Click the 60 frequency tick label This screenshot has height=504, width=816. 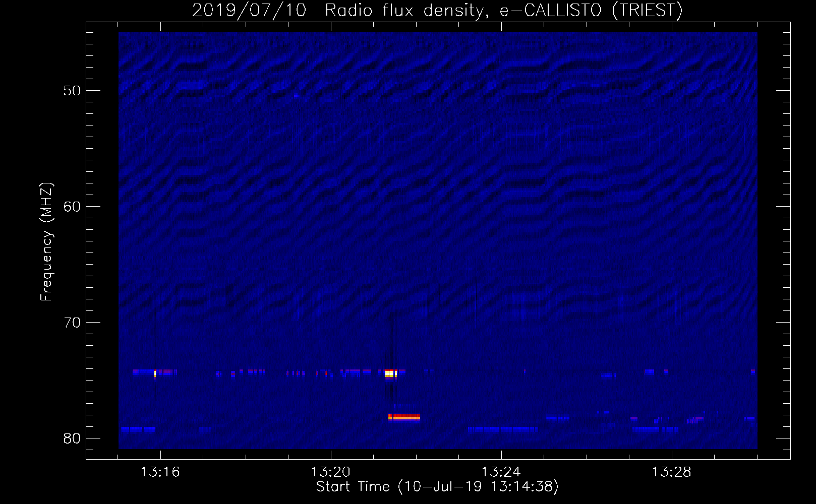pos(72,207)
